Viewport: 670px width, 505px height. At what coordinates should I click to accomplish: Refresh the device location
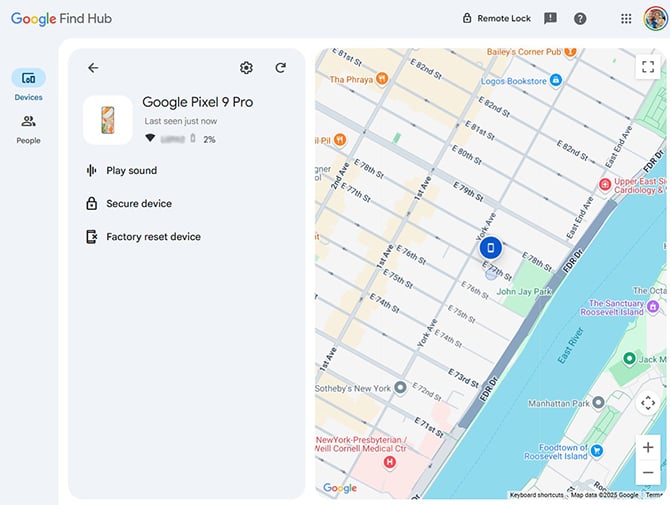(x=280, y=68)
